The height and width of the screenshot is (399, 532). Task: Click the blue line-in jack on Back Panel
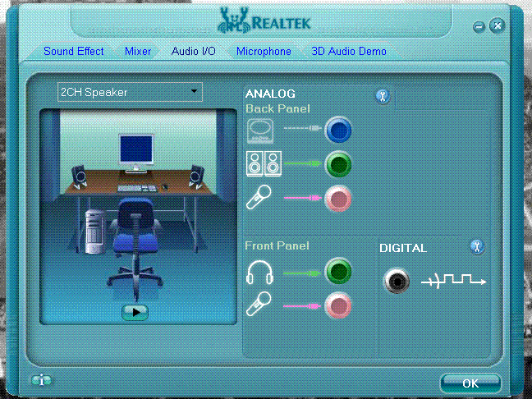[338, 130]
